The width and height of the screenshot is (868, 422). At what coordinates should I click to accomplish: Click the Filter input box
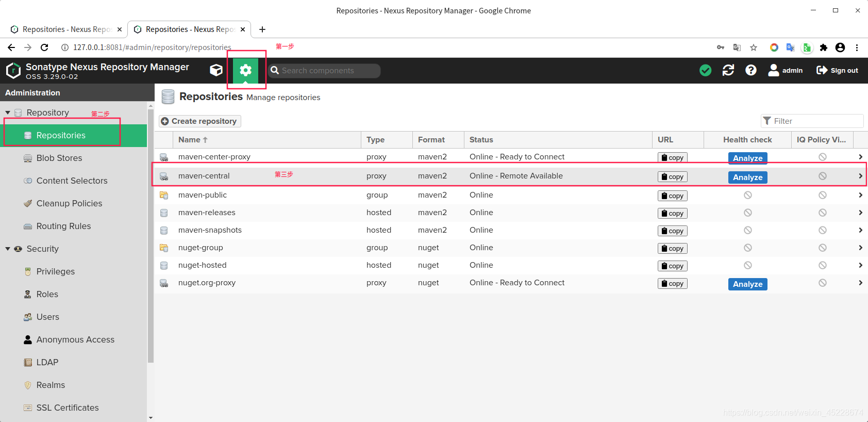coord(812,121)
